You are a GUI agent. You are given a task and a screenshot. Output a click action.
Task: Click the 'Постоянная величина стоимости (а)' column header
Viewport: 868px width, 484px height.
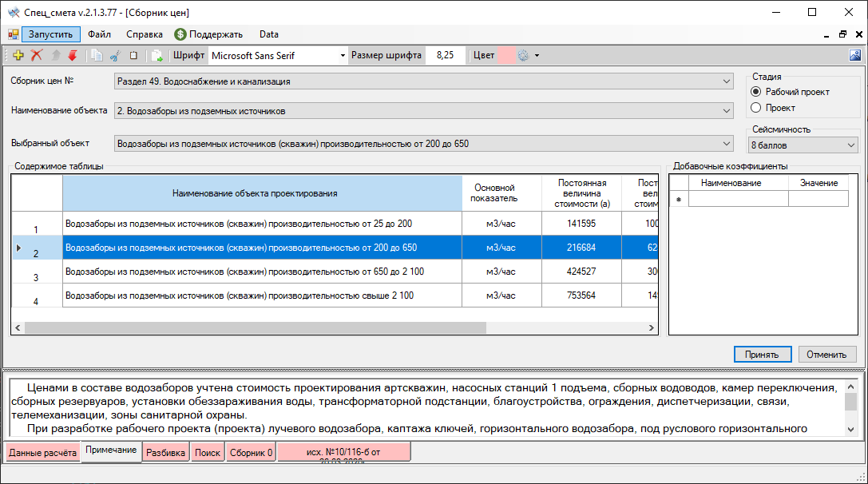(582, 193)
